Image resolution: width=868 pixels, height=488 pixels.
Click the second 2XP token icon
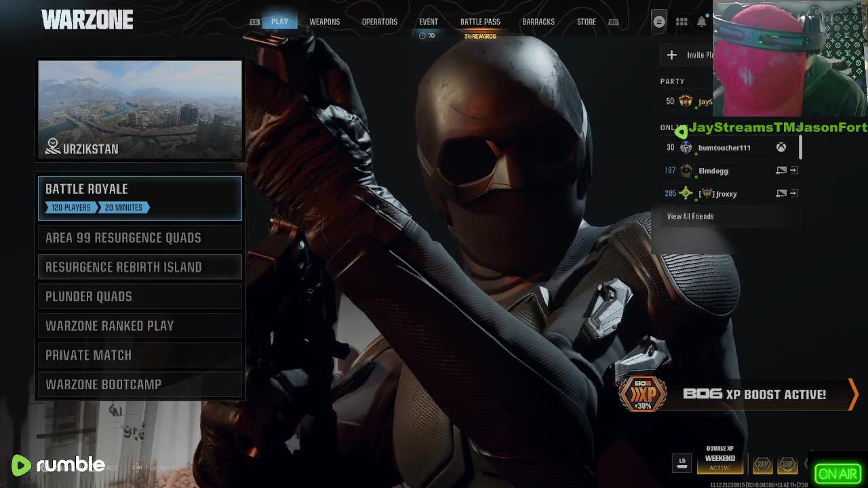787,464
